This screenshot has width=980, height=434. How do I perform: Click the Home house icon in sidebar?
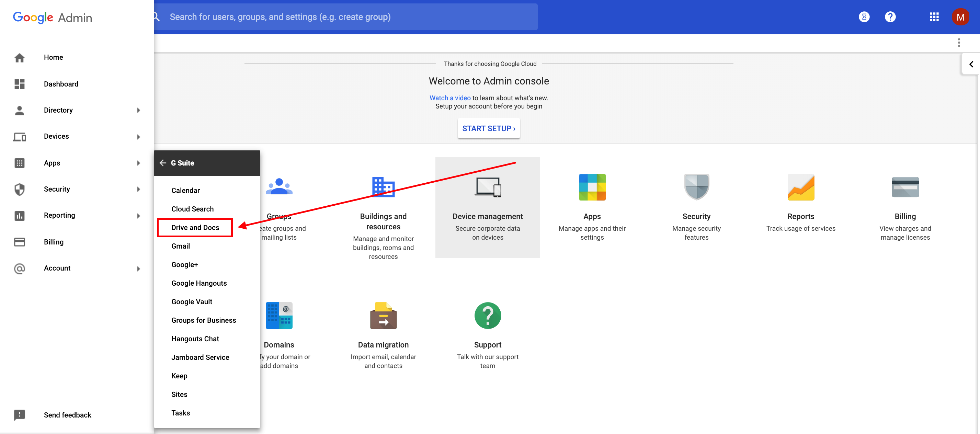click(20, 57)
